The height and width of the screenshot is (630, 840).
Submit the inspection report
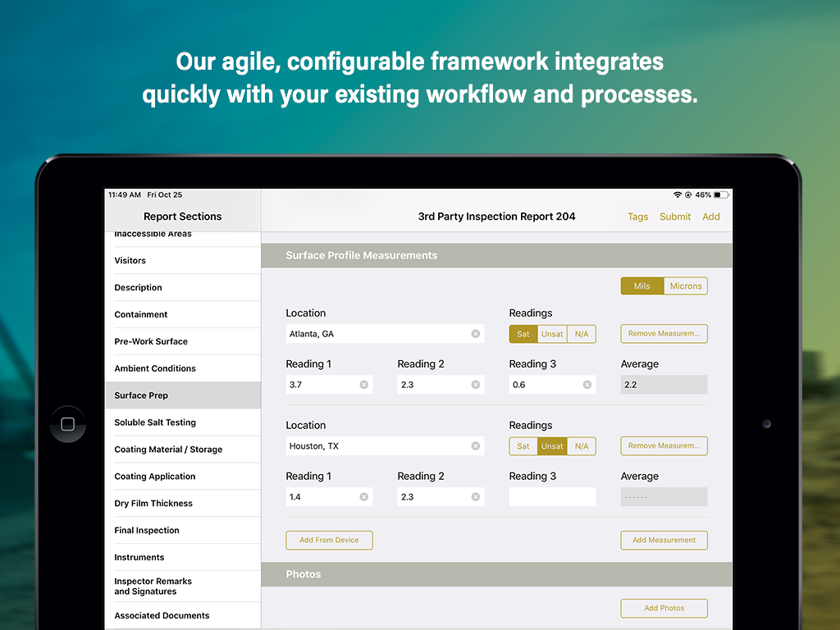click(x=675, y=217)
